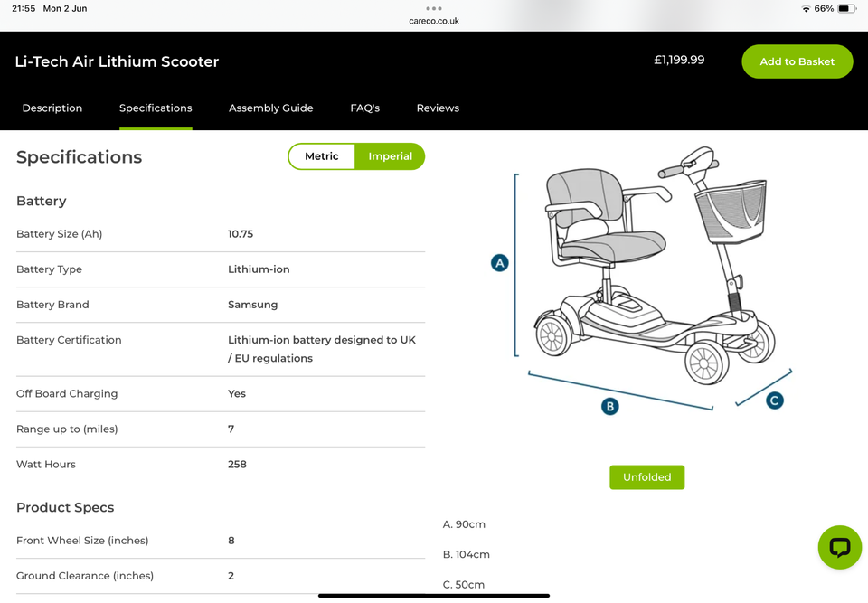Image resolution: width=868 pixels, height=603 pixels.
Task: Add the Li-Tech Air scooter to basket
Action: pyautogui.click(x=797, y=61)
